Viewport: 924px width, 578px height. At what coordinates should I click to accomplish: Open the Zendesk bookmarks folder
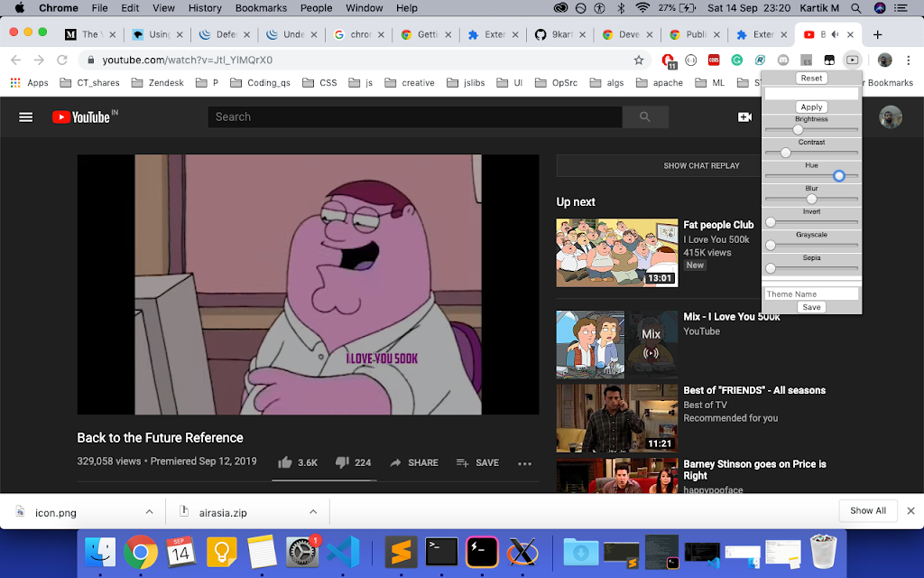click(158, 82)
